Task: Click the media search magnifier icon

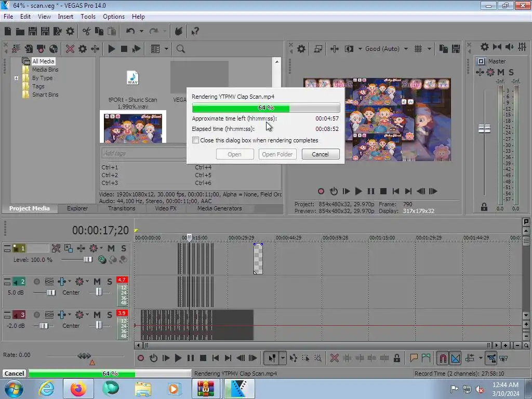Action: point(180,49)
